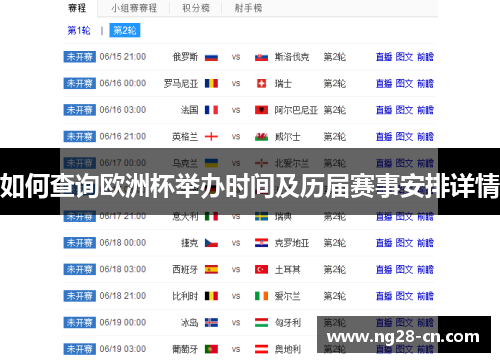The height and width of the screenshot is (362, 500).
Task: Click the team name 俄罗斯
Action: [x=185, y=57]
